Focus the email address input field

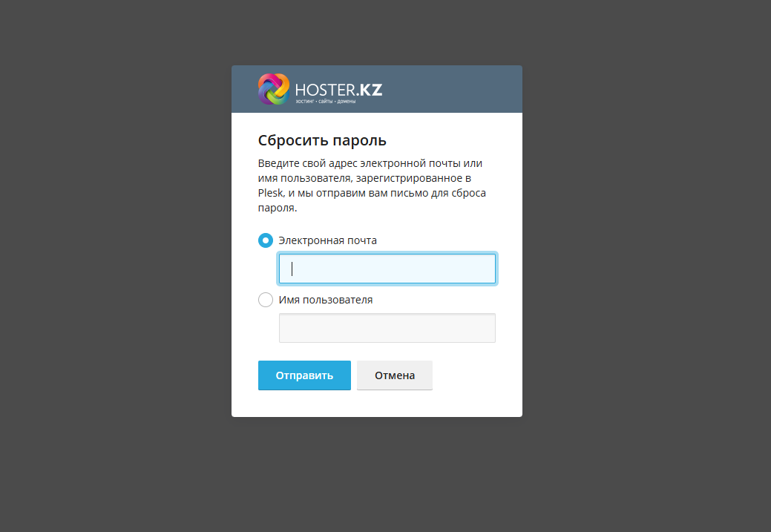(x=387, y=269)
